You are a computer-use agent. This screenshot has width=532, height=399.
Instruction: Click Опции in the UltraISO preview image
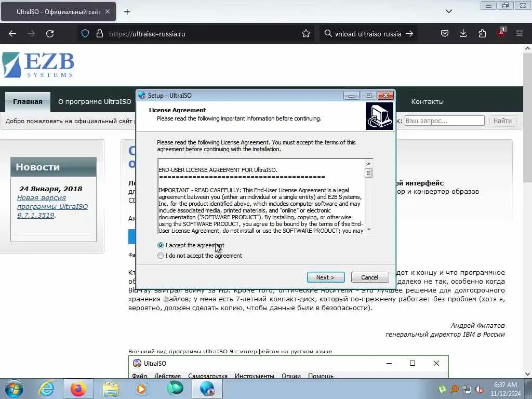[291, 376]
